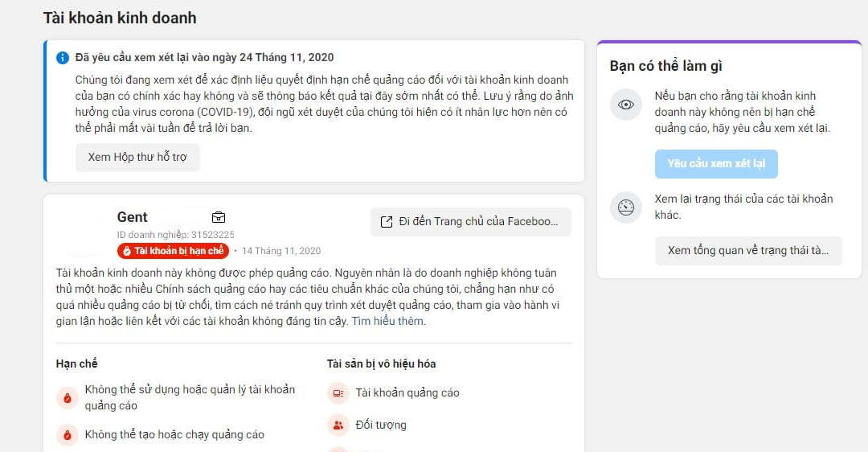Image resolution: width=868 pixels, height=452 pixels.
Task: Click the Không thể tạo hoặc chạy quảng cáo text
Action: pos(174,435)
